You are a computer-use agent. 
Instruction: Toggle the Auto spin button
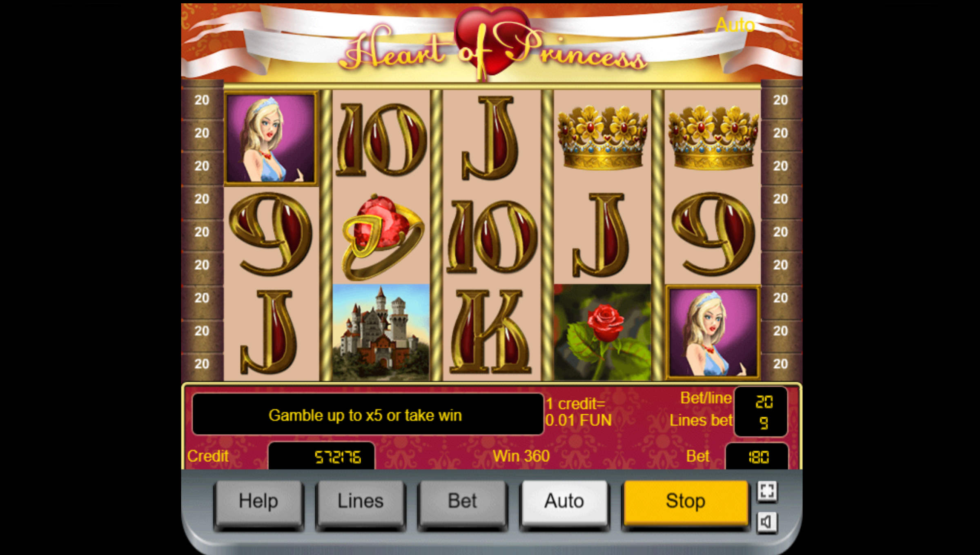[564, 502]
